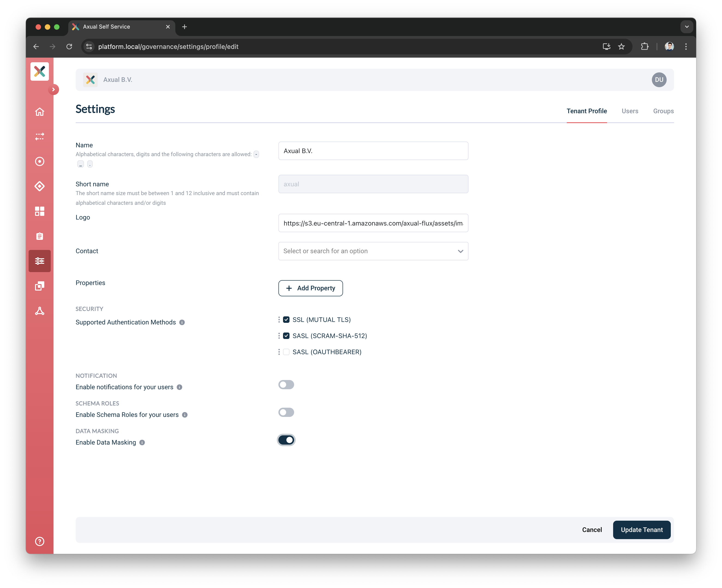Open the overlapping squares icon in the sidebar

click(x=40, y=286)
